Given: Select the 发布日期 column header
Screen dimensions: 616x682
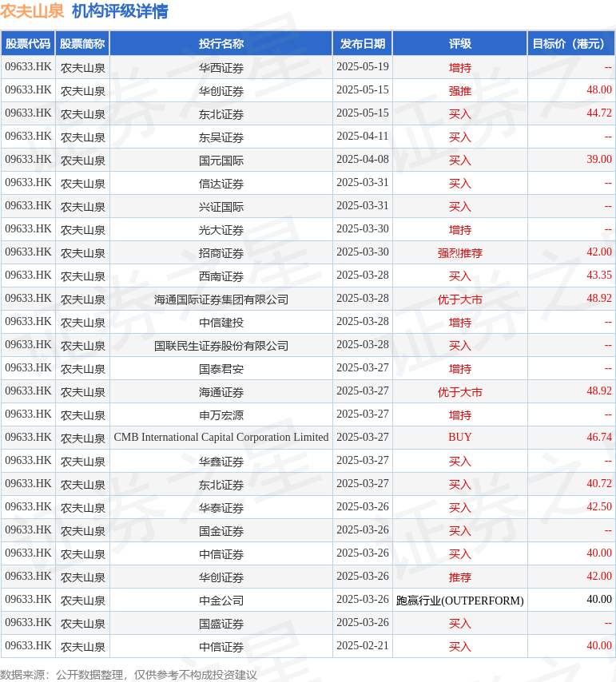Looking at the screenshot, I should (x=363, y=43).
